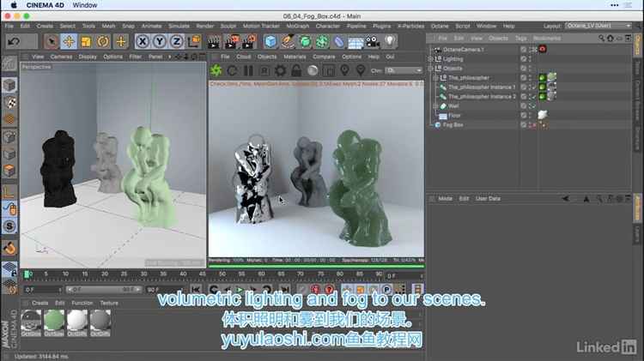
Task: Activate the Move tool
Action: [69, 41]
